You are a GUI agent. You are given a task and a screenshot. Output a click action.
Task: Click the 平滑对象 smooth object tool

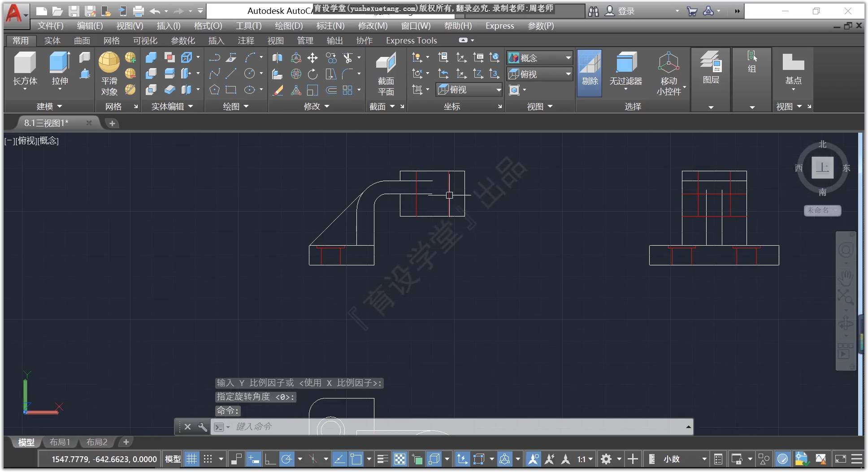109,74
